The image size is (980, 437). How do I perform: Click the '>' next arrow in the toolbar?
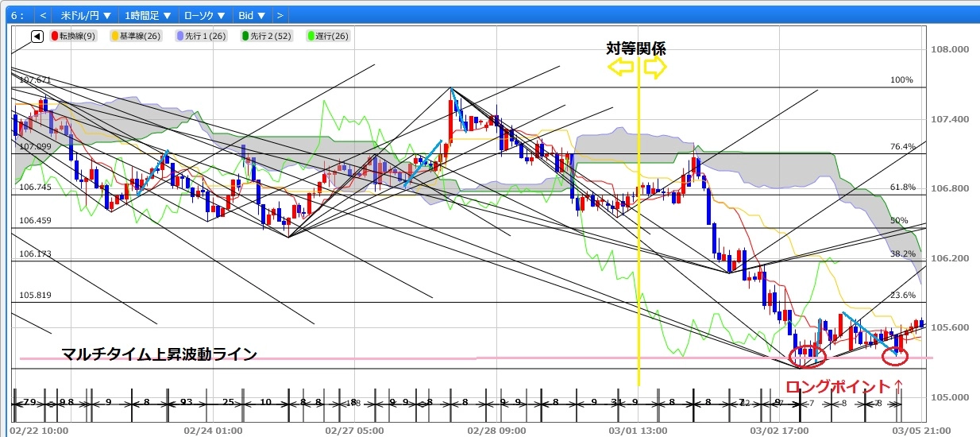pos(280,14)
